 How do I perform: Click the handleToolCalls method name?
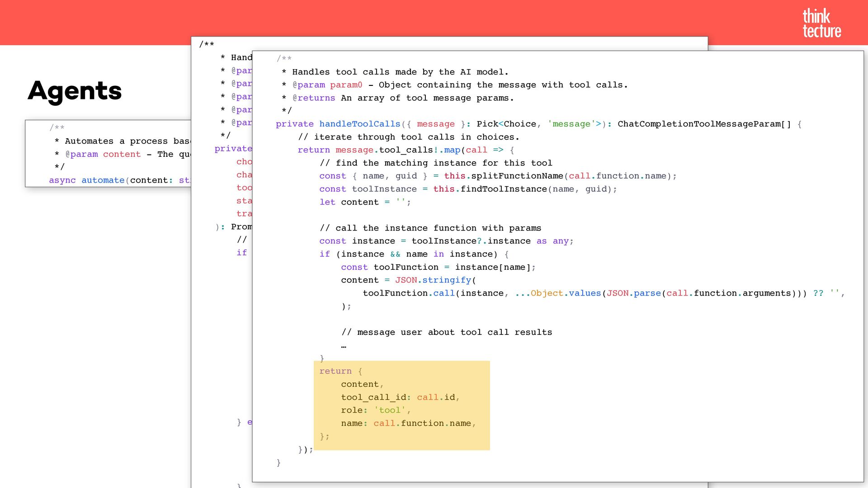click(x=359, y=124)
